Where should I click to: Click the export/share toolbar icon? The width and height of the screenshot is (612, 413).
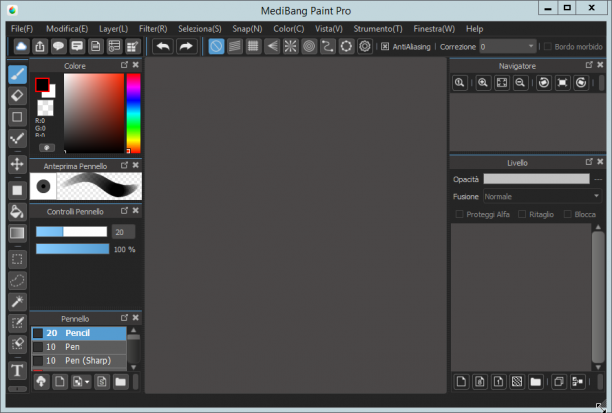click(x=40, y=46)
